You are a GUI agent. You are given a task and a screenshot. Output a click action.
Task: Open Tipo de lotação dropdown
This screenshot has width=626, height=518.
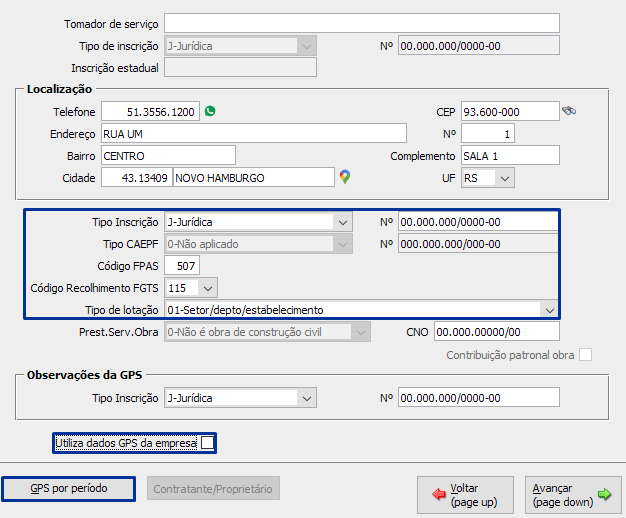[x=549, y=310]
